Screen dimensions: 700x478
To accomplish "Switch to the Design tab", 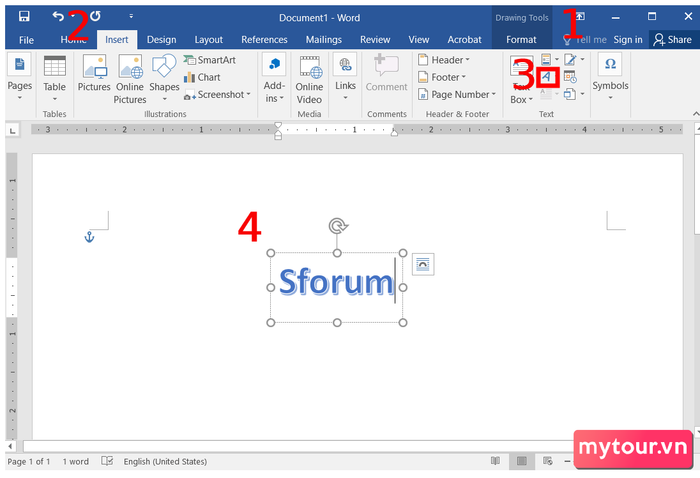I will [x=162, y=40].
